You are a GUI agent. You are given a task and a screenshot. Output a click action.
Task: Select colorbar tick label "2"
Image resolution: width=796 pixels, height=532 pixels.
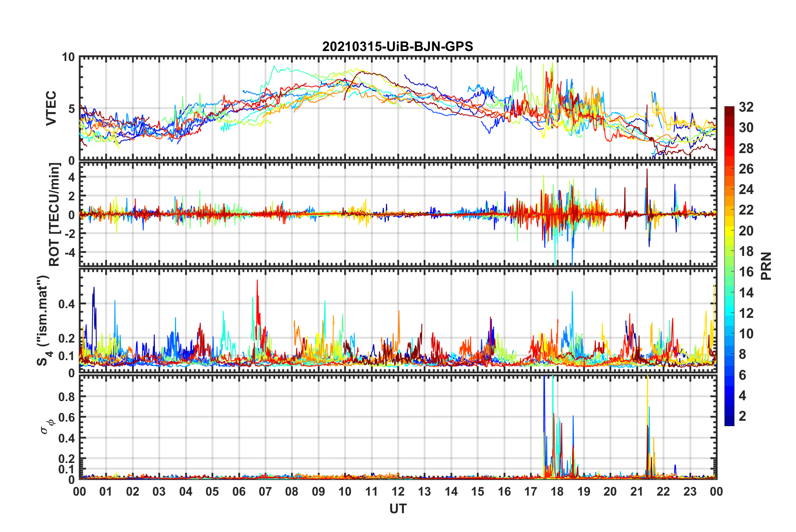tap(742, 416)
